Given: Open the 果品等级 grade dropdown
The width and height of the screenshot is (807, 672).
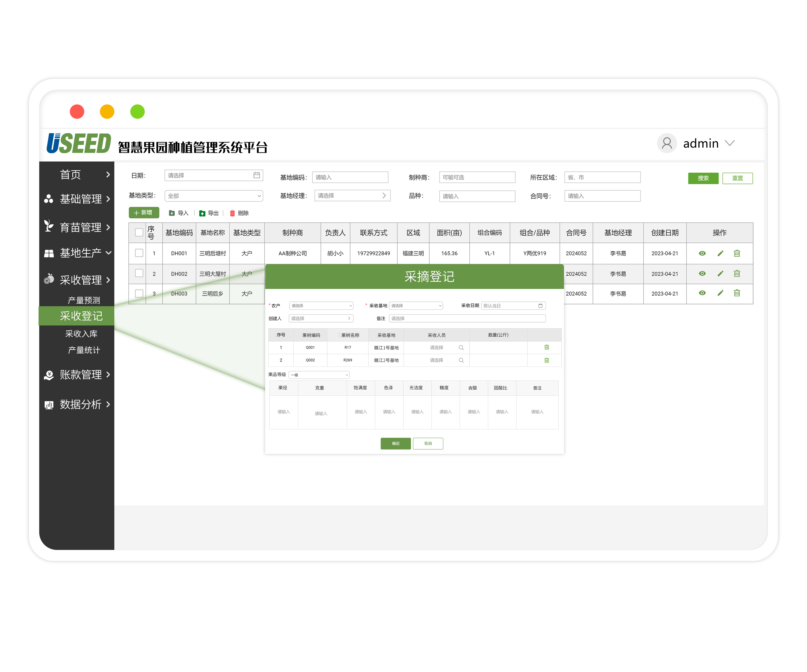Looking at the screenshot, I should 319,375.
